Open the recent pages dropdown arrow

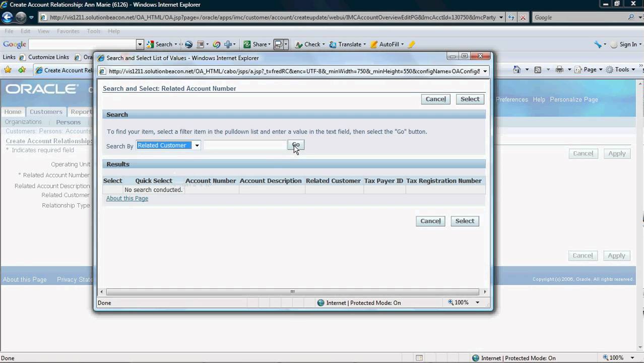[31, 17]
